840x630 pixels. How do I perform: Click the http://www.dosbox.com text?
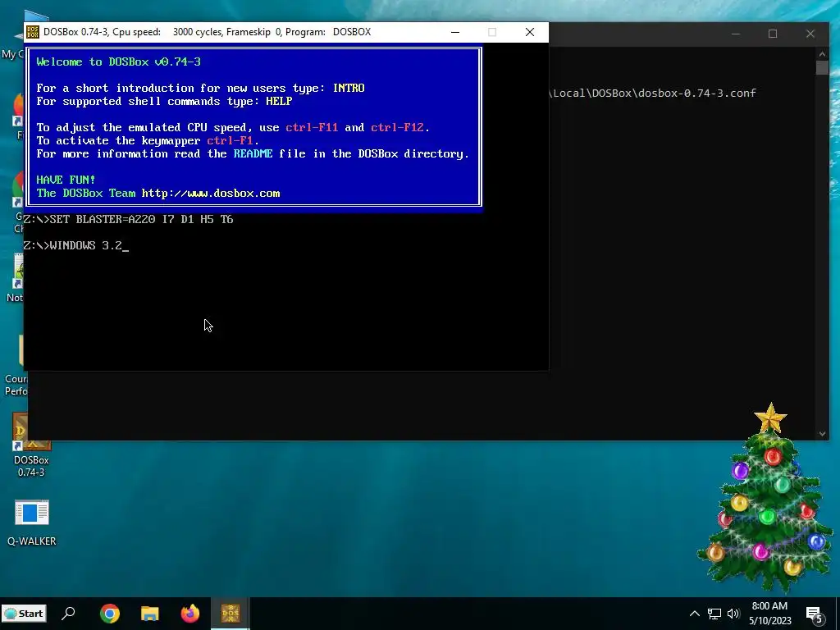click(x=211, y=194)
